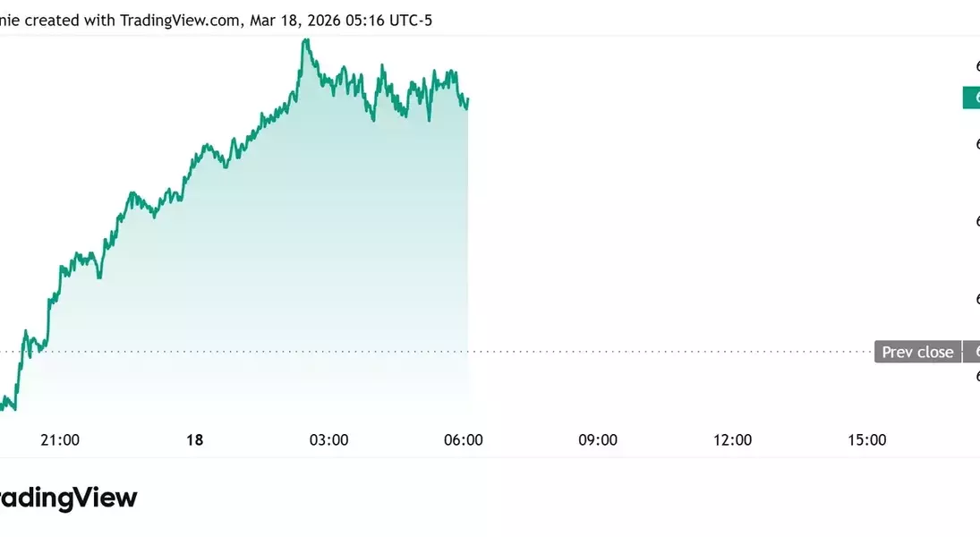The image size is (980, 537).
Task: Click the gray Prev close label
Action: (x=917, y=352)
